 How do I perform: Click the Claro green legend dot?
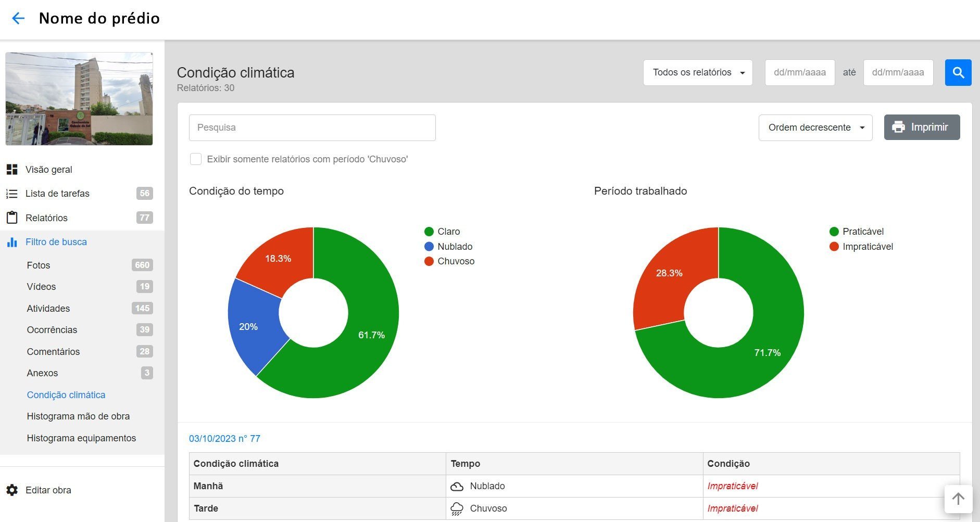(x=429, y=232)
